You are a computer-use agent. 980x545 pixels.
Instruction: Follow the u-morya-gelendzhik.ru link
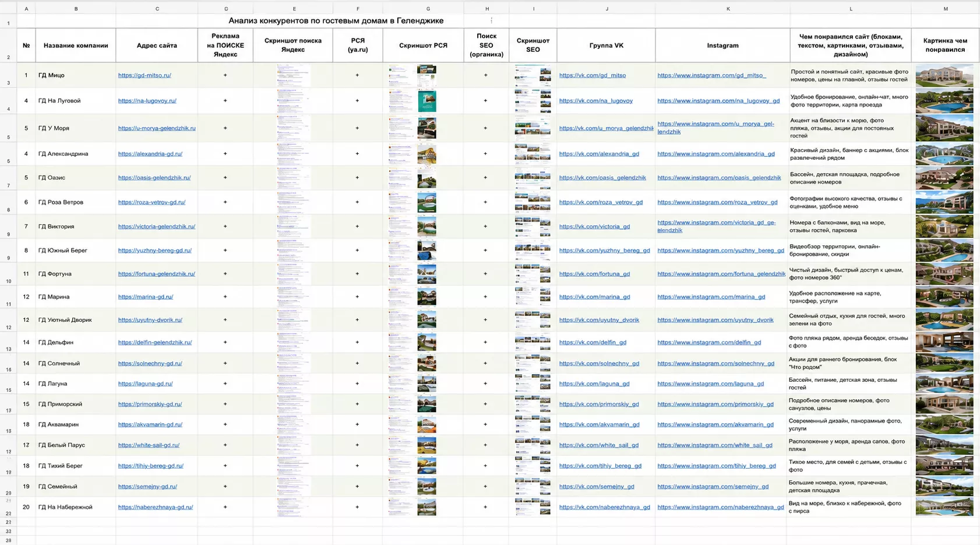[157, 128]
